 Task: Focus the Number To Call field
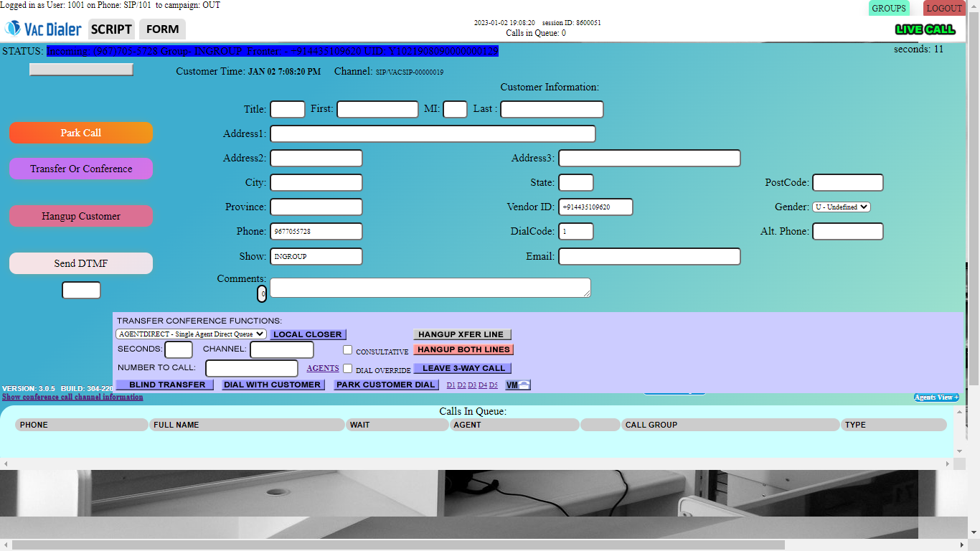(x=252, y=368)
